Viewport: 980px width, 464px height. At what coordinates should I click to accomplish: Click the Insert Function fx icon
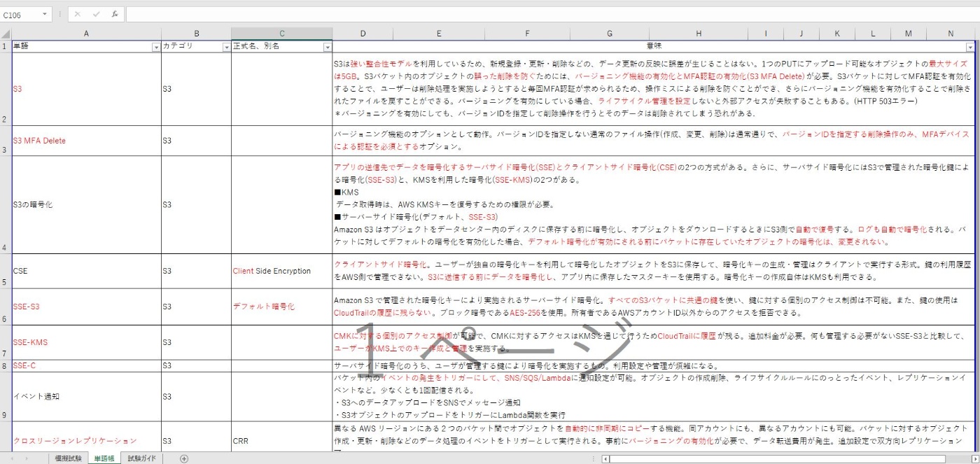(115, 14)
